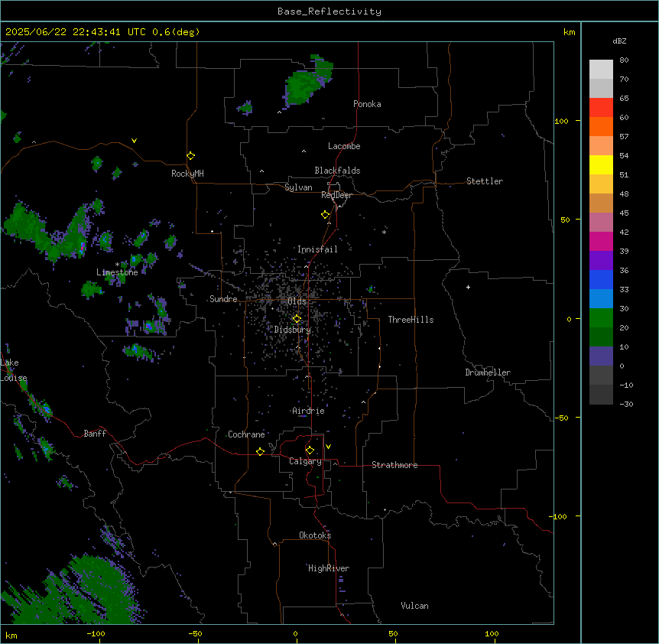Click the Ponoka city label

(x=367, y=104)
